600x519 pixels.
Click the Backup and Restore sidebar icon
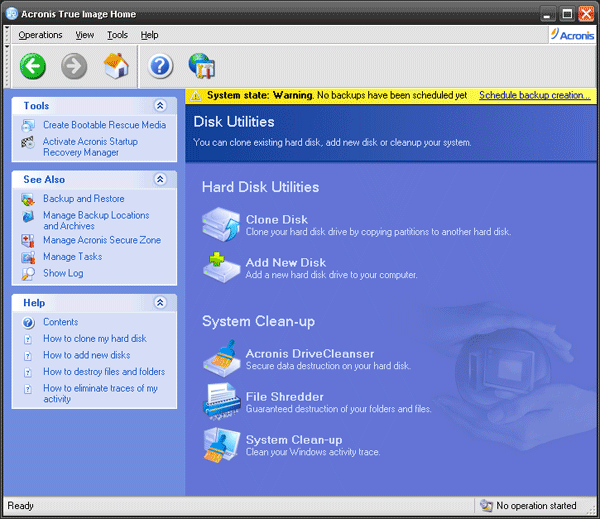click(x=28, y=199)
